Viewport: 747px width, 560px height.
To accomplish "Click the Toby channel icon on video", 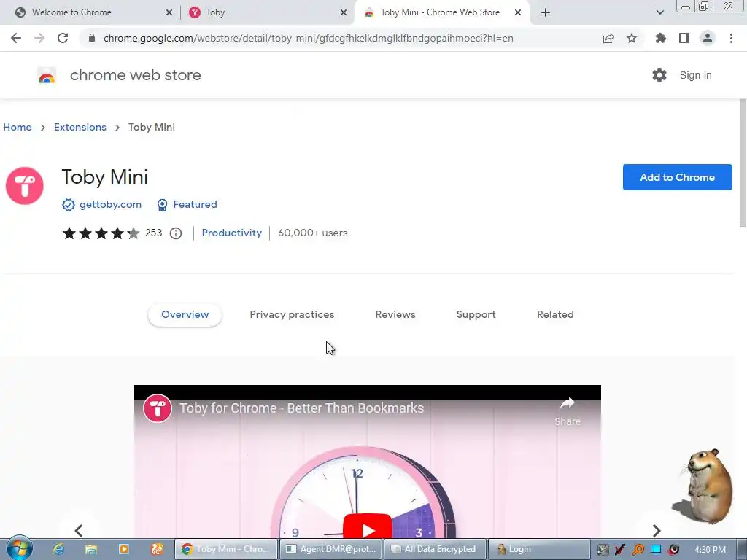I will pos(158,408).
